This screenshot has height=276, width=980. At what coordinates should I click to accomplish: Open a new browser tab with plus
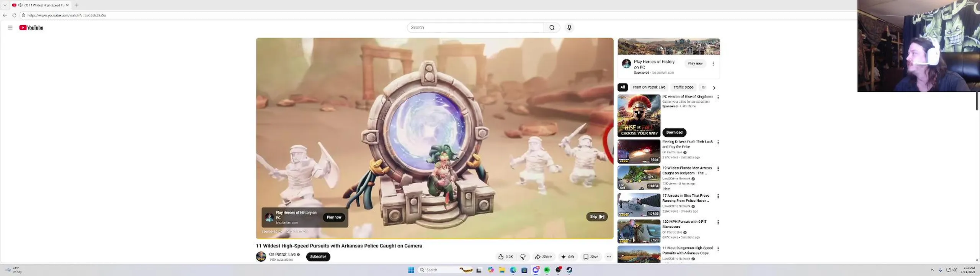coord(76,5)
